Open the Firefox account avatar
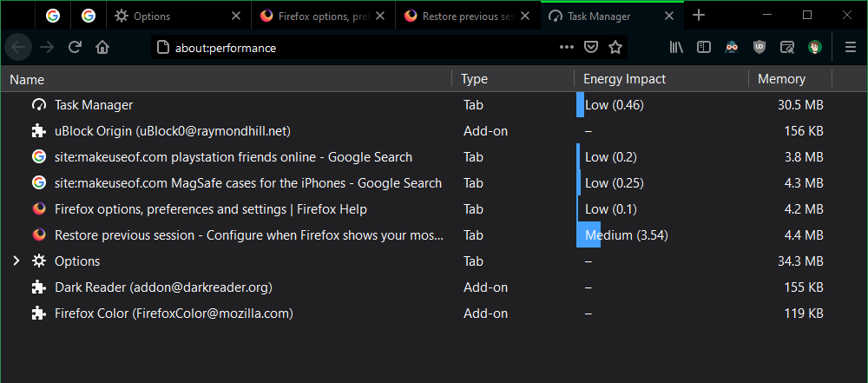The height and width of the screenshot is (383, 868). [x=815, y=48]
